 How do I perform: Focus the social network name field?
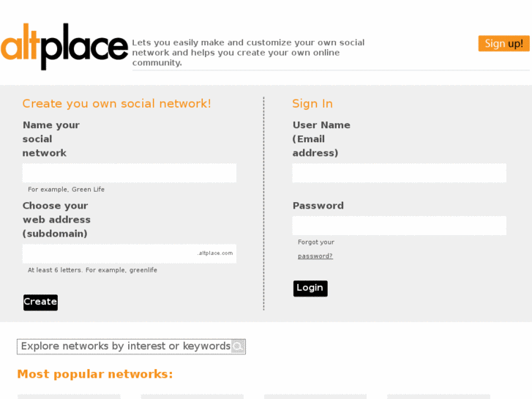[x=129, y=174]
